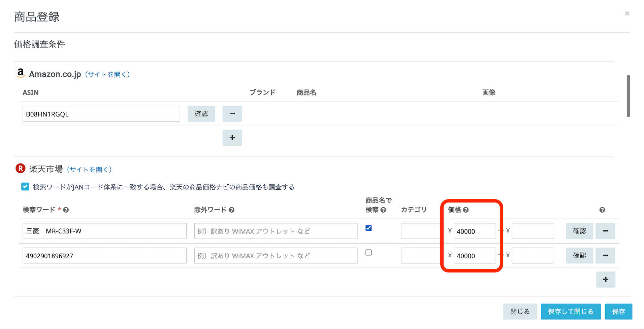Click the minus button beside ASIN field
Viewport: 644px width, 329px height.
[232, 114]
